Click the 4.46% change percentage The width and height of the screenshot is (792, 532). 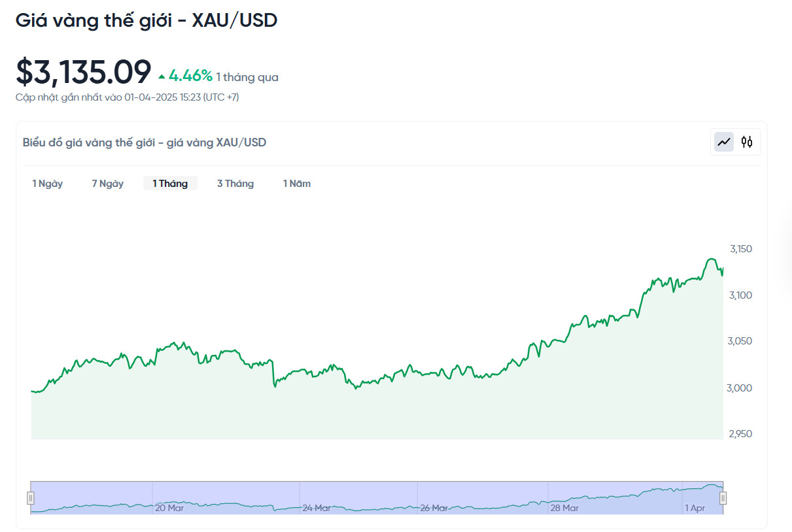point(190,76)
